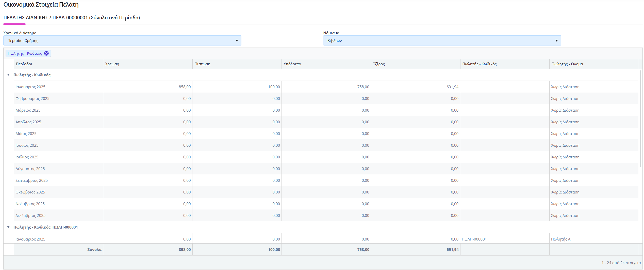The height and width of the screenshot is (270, 644).
Task: Collapse the empty Πωλητής - Κωδικός group
Action: pyautogui.click(x=8, y=75)
